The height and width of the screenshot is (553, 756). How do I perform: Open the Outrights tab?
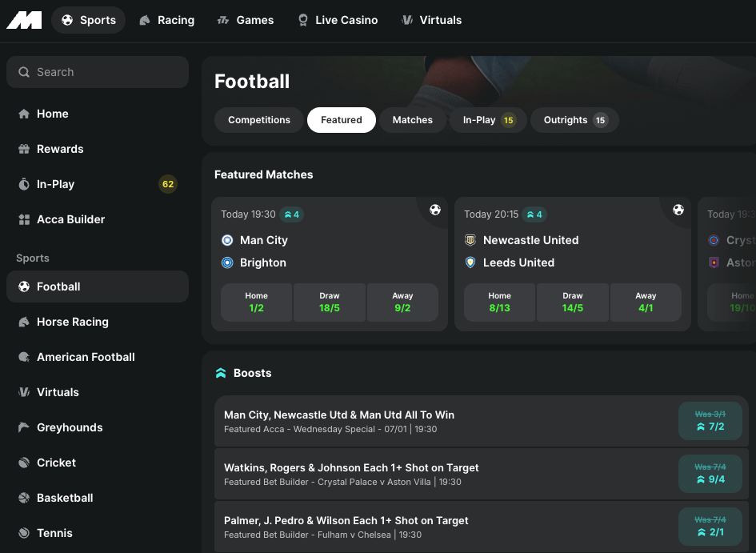[x=574, y=120]
